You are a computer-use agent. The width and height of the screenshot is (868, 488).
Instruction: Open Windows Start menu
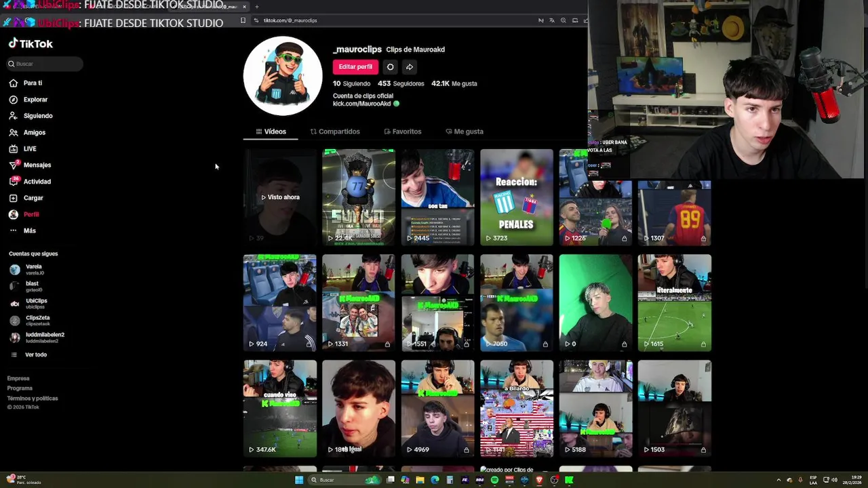click(299, 480)
